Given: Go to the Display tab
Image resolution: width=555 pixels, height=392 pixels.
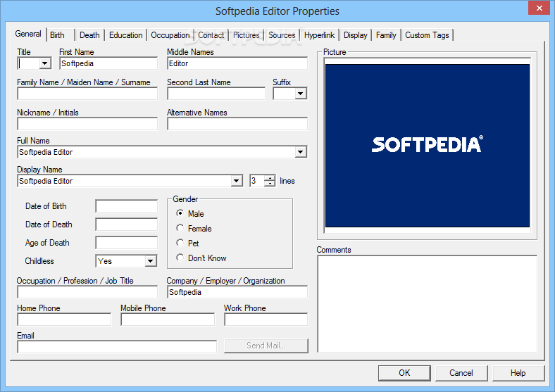Looking at the screenshot, I should 356,35.
